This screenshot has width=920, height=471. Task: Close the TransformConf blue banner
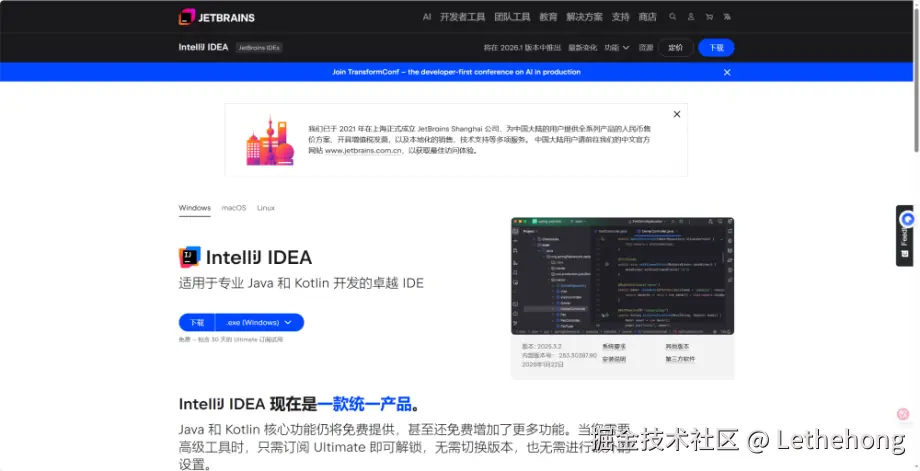click(x=727, y=72)
